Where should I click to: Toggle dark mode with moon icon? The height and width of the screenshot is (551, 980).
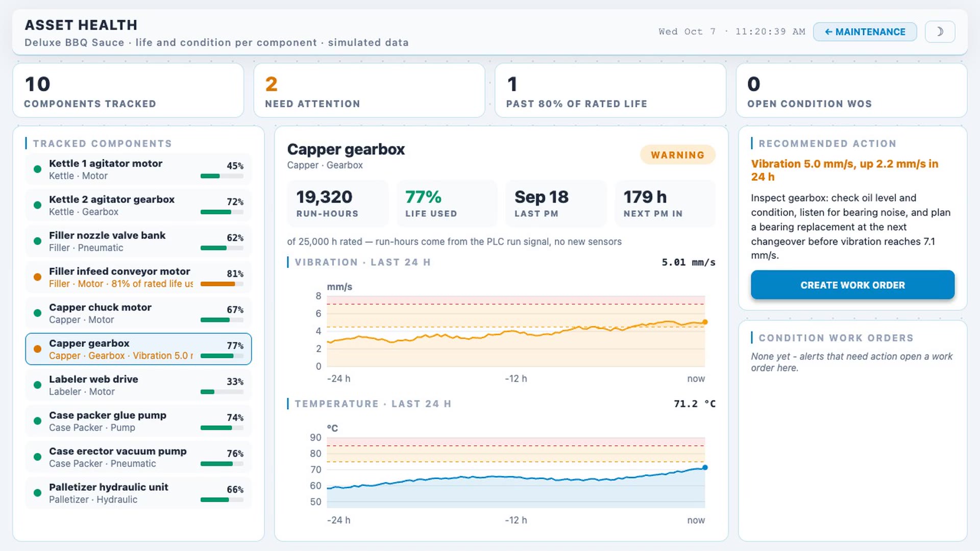coord(940,32)
